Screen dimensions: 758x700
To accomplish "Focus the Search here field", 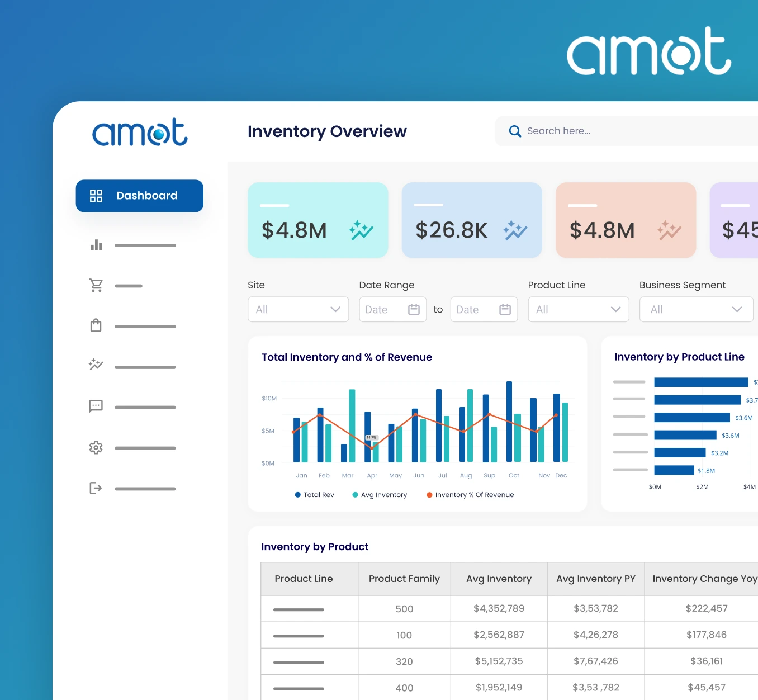I will coord(626,131).
